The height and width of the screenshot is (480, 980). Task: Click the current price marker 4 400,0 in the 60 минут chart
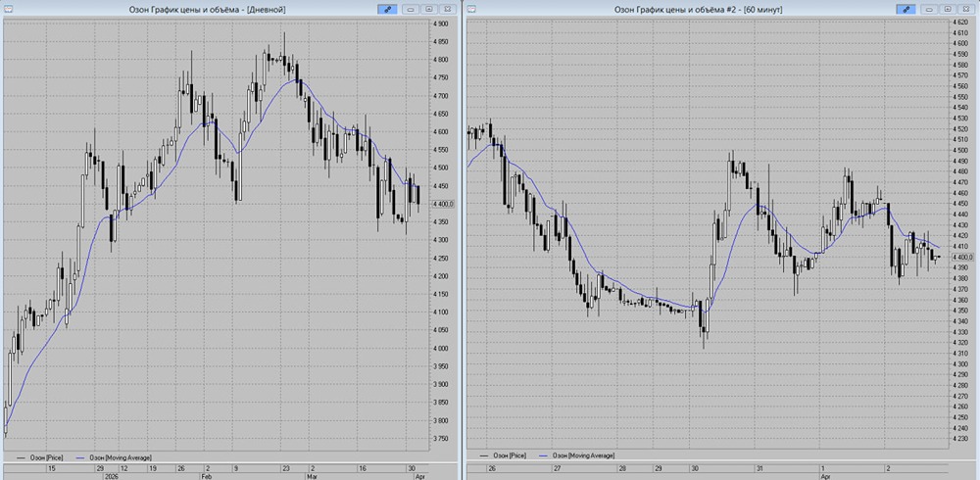point(963,257)
